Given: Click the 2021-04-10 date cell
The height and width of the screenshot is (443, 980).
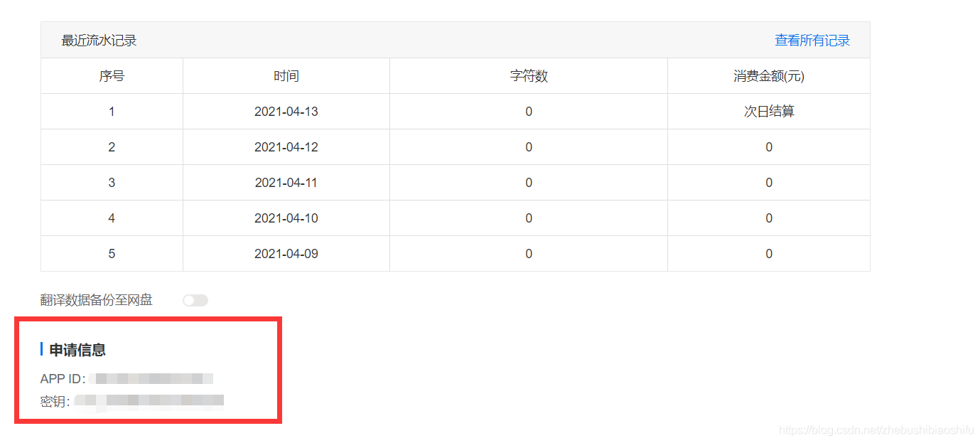Looking at the screenshot, I should click(286, 218).
